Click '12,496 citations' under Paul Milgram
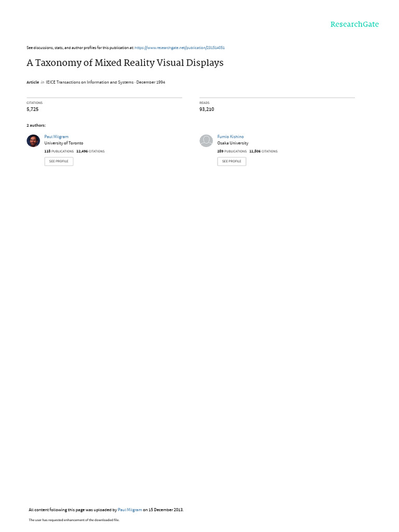This screenshot has height=532, width=399. 90,151
